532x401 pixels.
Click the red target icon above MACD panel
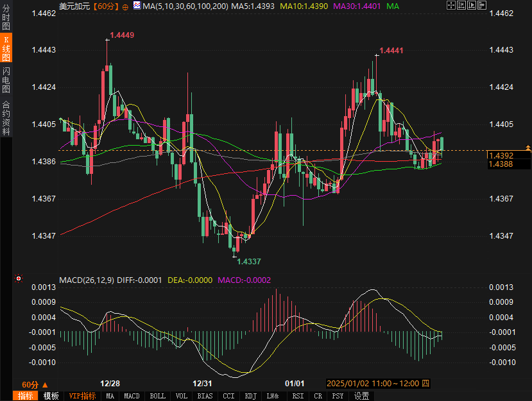click(18, 279)
